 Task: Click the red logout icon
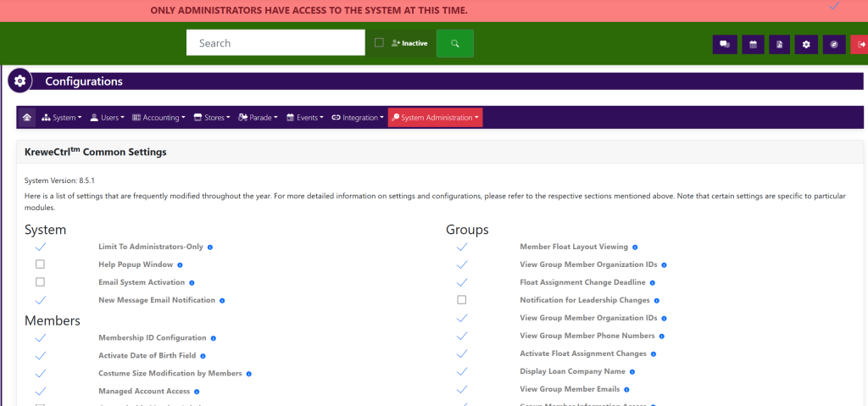(860, 44)
